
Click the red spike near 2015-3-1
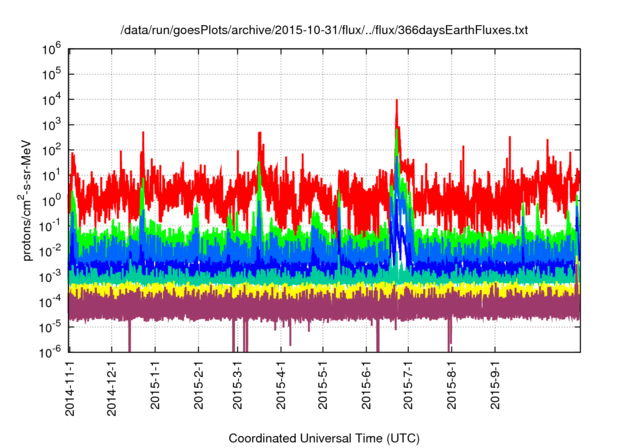click(x=260, y=135)
